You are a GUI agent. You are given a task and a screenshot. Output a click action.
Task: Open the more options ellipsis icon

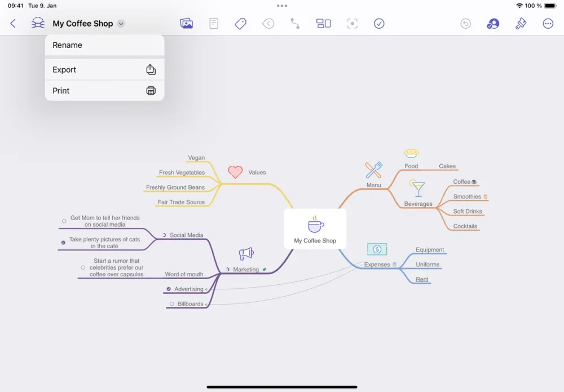548,23
